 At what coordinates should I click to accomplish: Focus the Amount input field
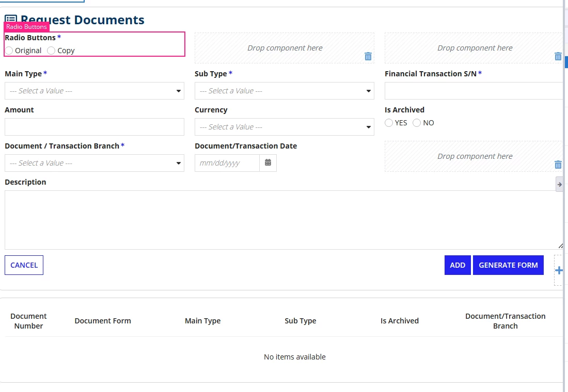tap(94, 127)
